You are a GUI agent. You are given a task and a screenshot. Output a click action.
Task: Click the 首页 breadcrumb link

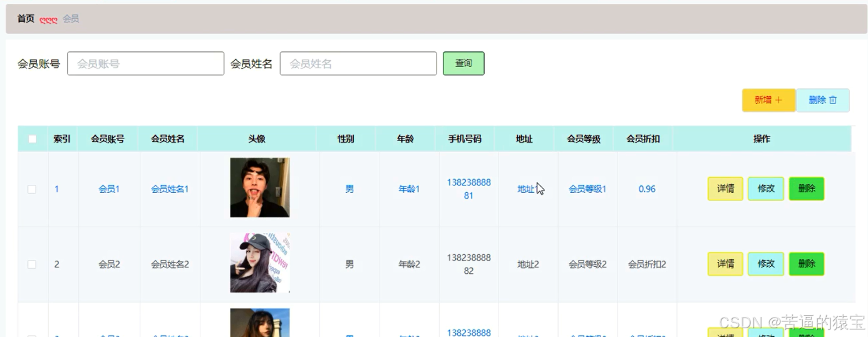click(26, 19)
